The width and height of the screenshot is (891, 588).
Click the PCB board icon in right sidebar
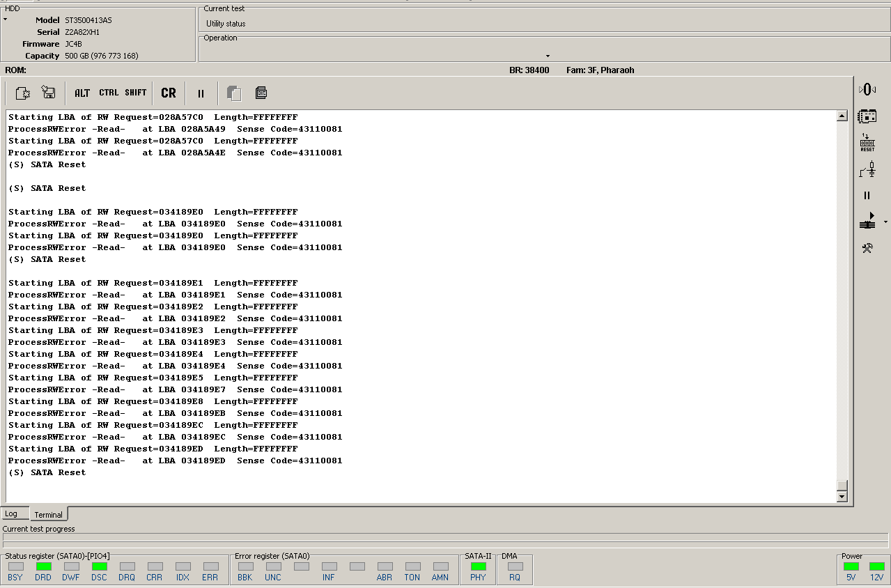coord(867,116)
